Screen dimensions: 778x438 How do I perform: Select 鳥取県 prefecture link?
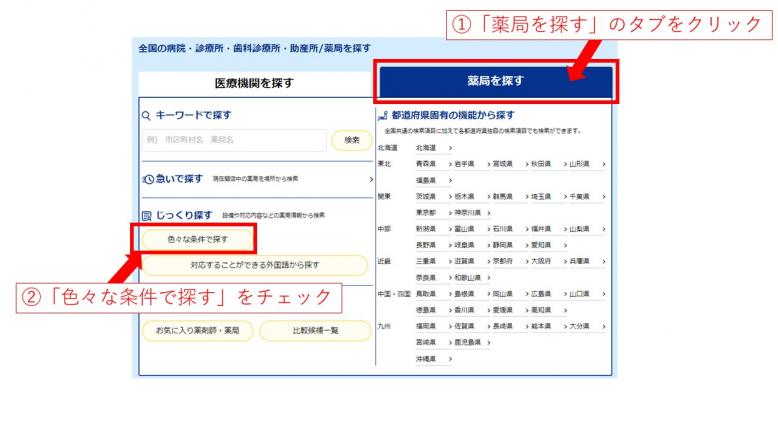434,294
